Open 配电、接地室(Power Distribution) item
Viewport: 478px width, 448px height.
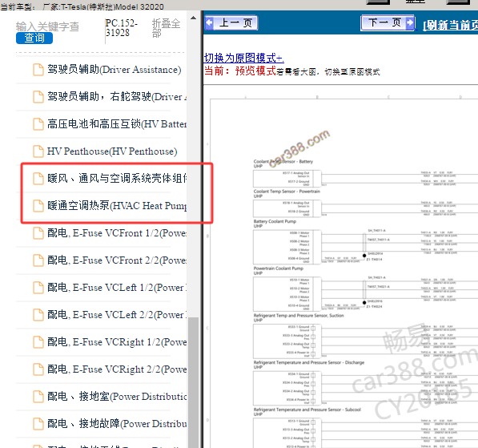(117, 397)
